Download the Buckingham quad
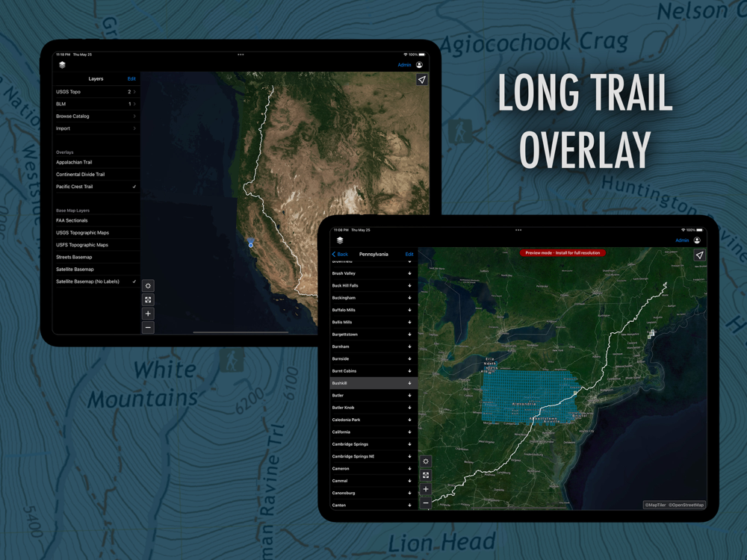 tap(409, 298)
